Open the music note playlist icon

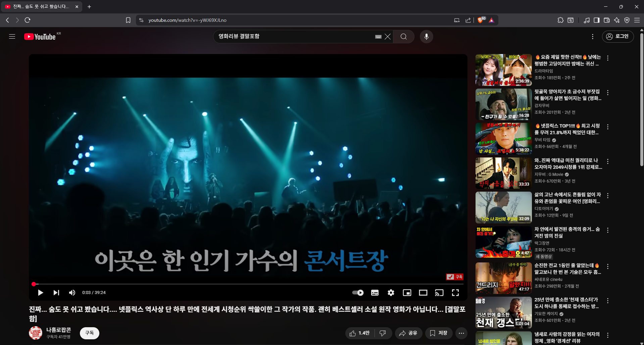(x=587, y=20)
